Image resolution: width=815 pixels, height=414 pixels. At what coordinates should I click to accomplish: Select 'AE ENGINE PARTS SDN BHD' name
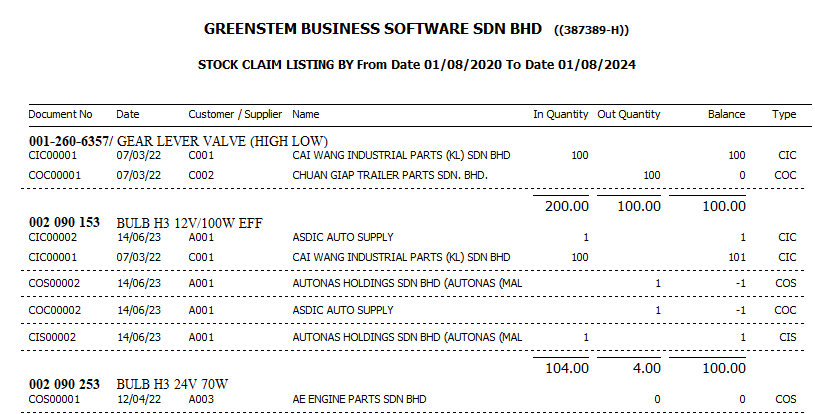tap(359, 399)
